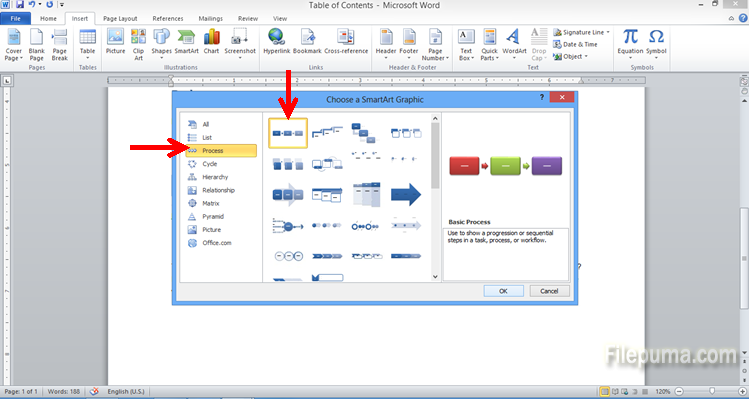Open Microsoft Office Help
Viewport: 751px width, 399px height.
[x=743, y=18]
